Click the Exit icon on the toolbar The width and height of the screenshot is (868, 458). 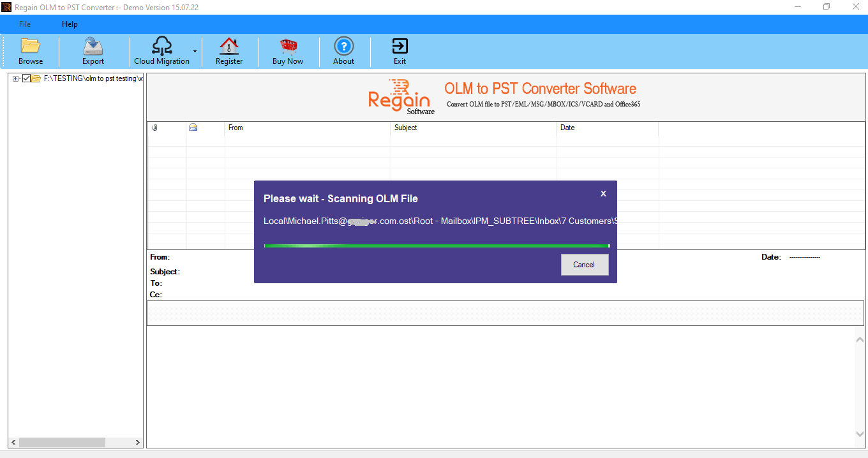click(400, 50)
